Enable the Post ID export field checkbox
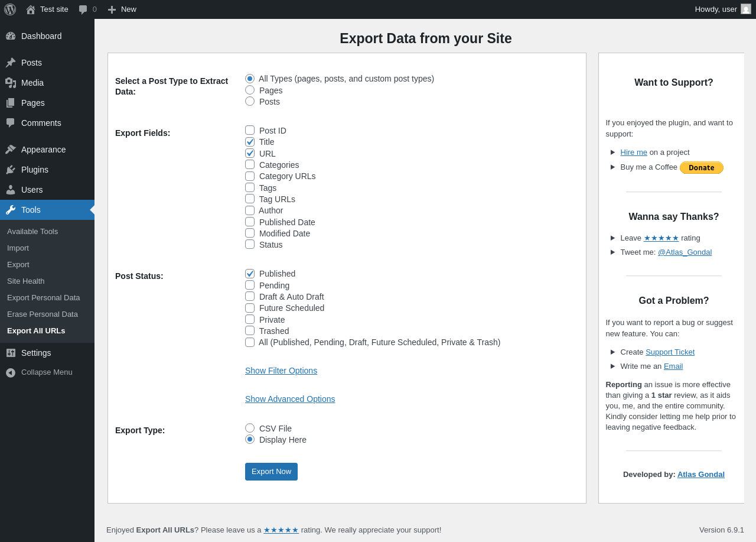The width and height of the screenshot is (756, 542). (x=250, y=131)
